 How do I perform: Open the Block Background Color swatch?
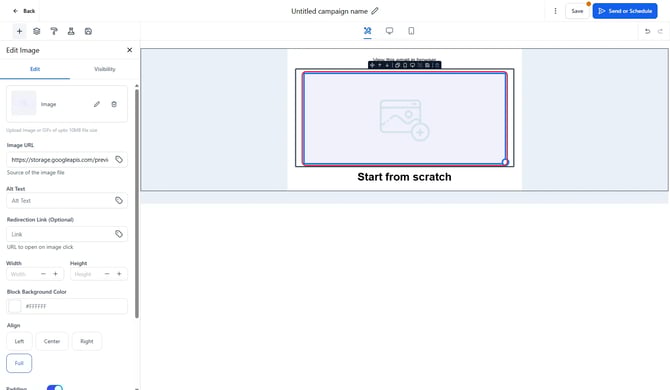click(15, 306)
